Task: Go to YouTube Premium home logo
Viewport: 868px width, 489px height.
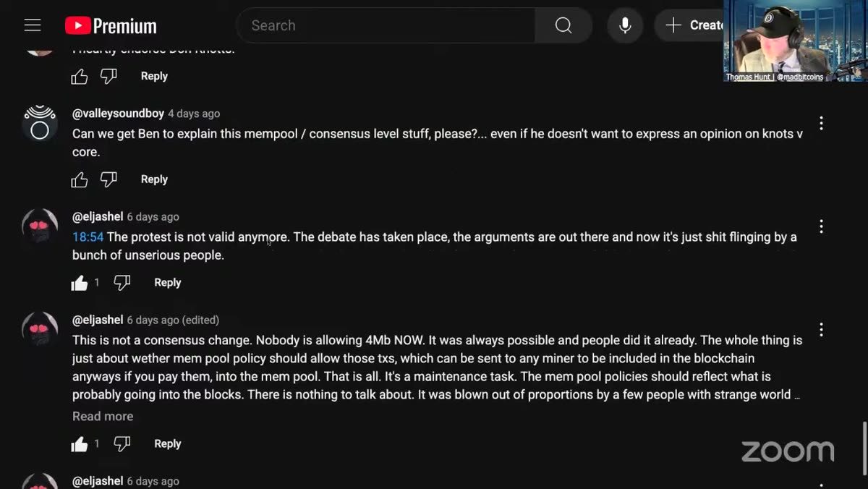Action: click(x=111, y=26)
